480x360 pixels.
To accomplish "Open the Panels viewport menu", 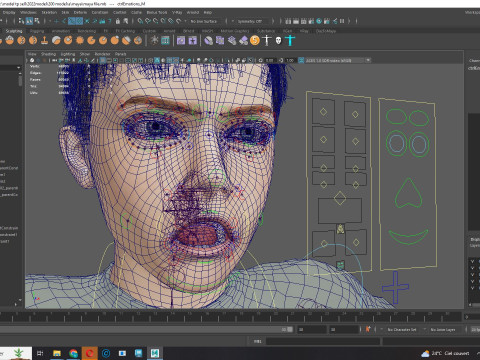I will point(120,54).
